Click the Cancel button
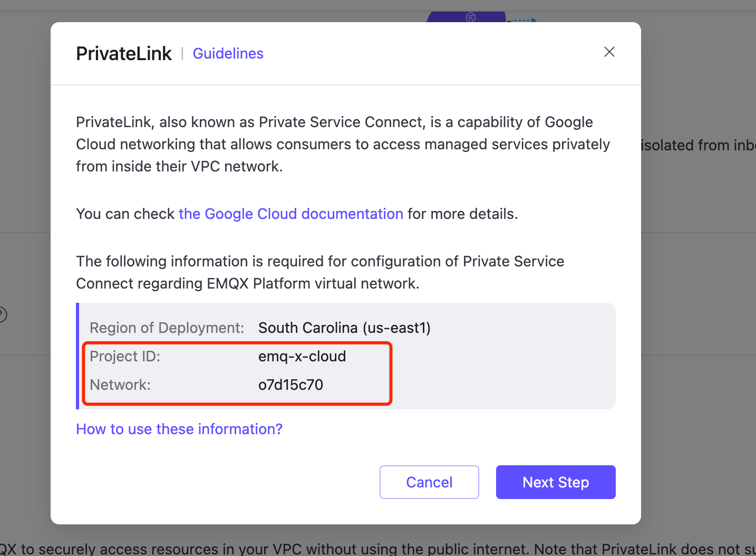Image resolution: width=756 pixels, height=556 pixels. pos(429,482)
